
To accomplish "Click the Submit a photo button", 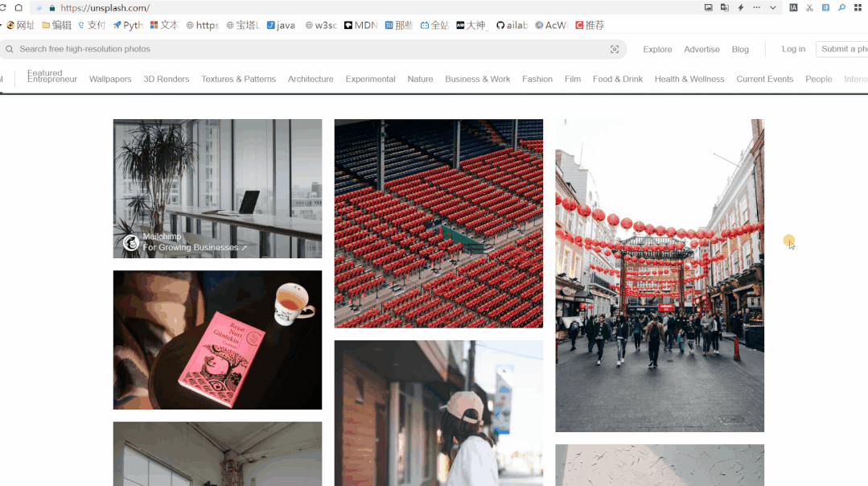I will point(842,49).
